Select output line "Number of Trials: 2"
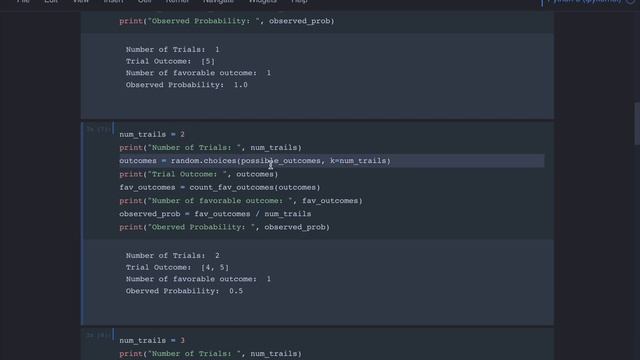640x360 pixels. (x=173, y=256)
